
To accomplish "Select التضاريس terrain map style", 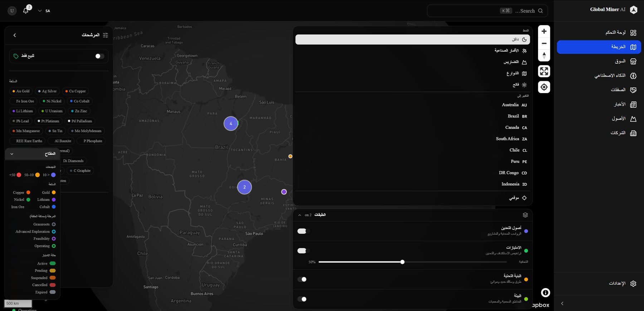I will (413, 62).
